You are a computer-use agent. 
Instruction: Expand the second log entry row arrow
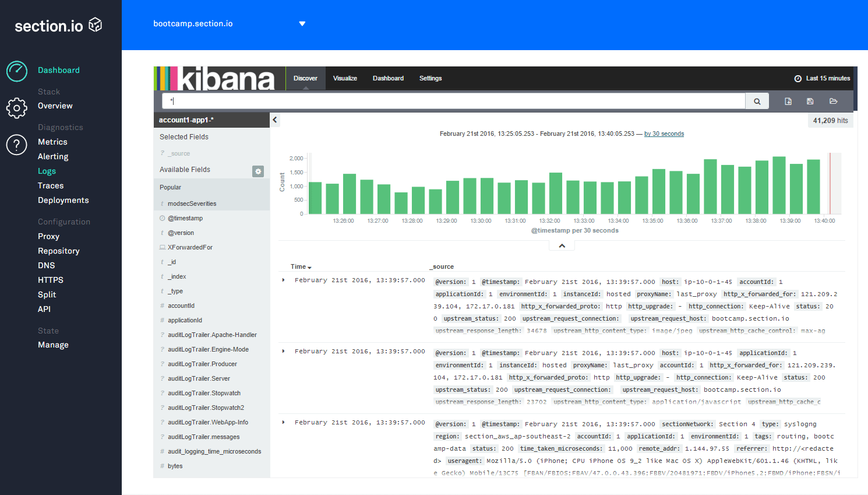(x=284, y=352)
